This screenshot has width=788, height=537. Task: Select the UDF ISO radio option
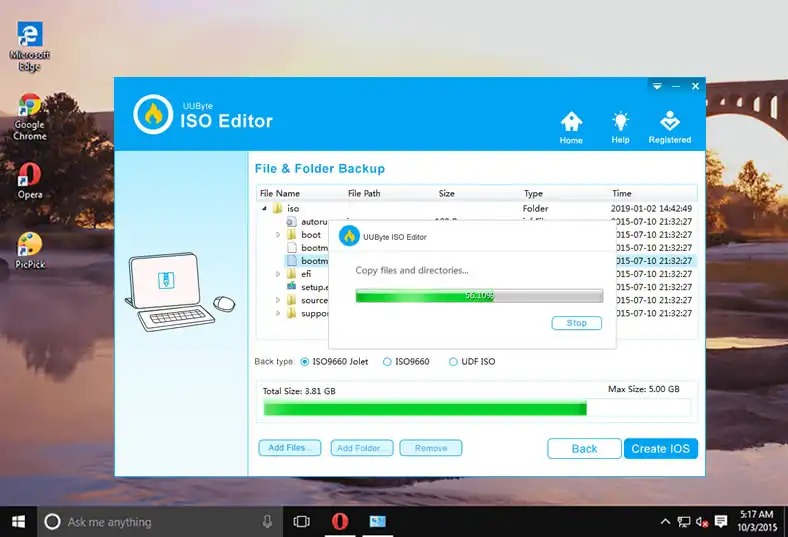tap(453, 362)
